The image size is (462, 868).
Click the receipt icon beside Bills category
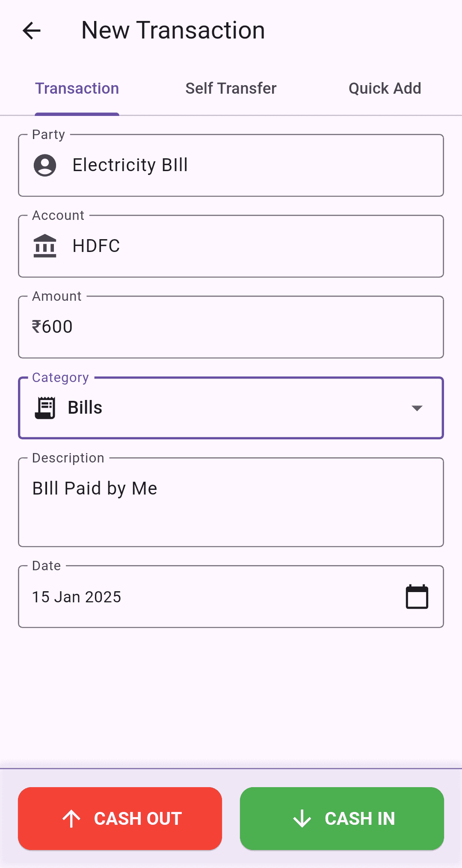click(45, 407)
